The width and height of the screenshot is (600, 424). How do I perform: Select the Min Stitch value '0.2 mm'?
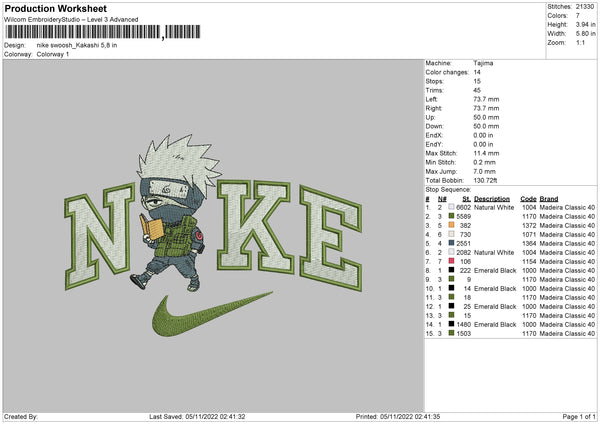tap(484, 162)
